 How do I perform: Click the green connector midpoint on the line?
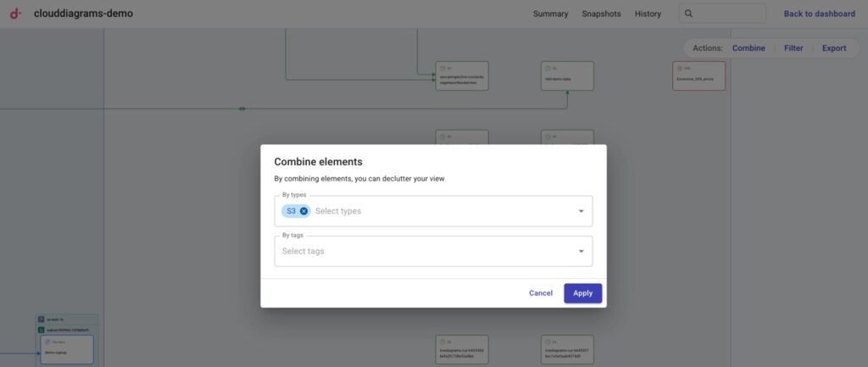(x=242, y=108)
